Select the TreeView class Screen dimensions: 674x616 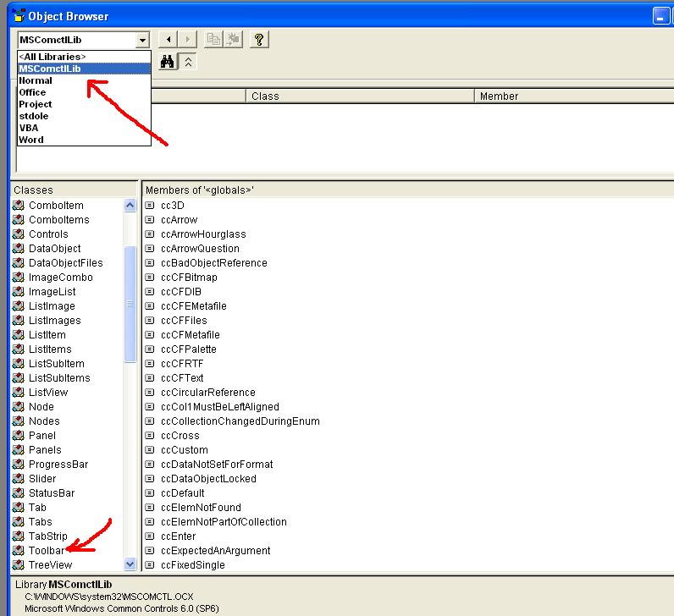coord(50,564)
